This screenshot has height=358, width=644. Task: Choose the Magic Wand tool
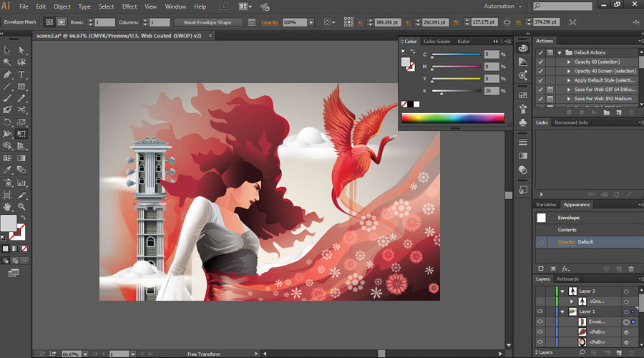click(x=7, y=62)
